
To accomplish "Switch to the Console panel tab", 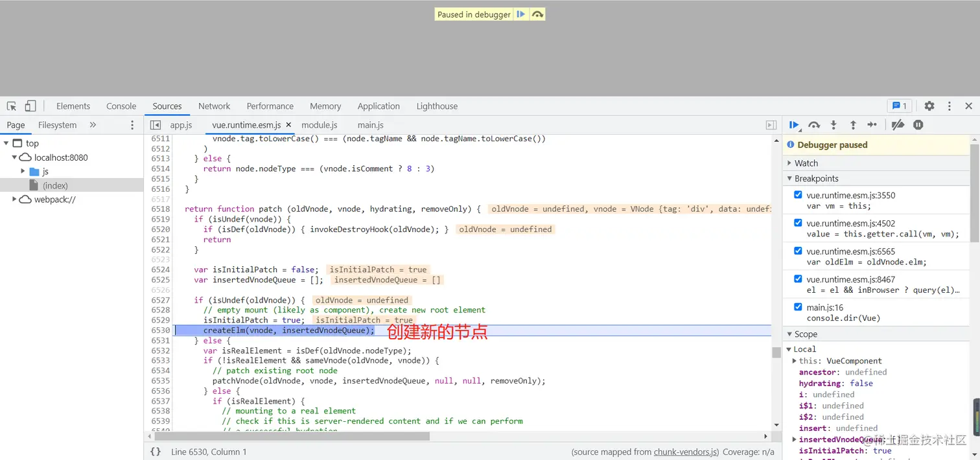I will coord(121,106).
